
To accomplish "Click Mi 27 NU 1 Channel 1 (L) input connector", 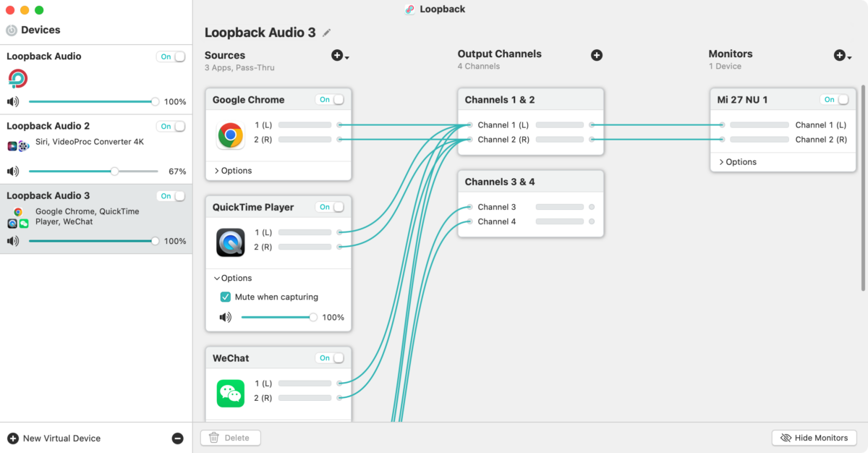I will (722, 125).
